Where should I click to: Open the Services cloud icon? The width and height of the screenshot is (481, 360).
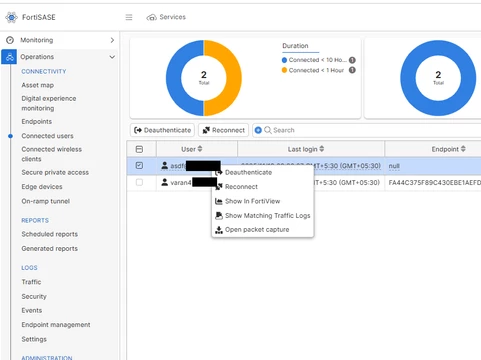152,17
